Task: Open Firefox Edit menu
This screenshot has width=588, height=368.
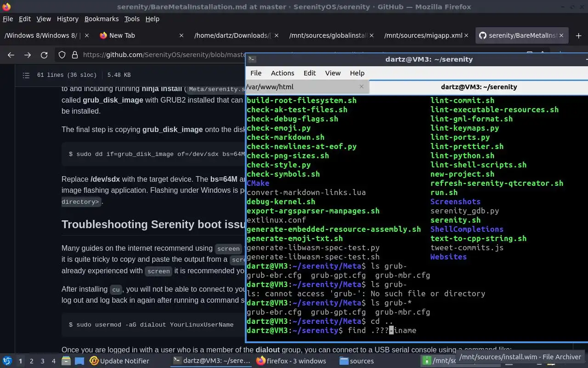Action: pyautogui.click(x=25, y=19)
